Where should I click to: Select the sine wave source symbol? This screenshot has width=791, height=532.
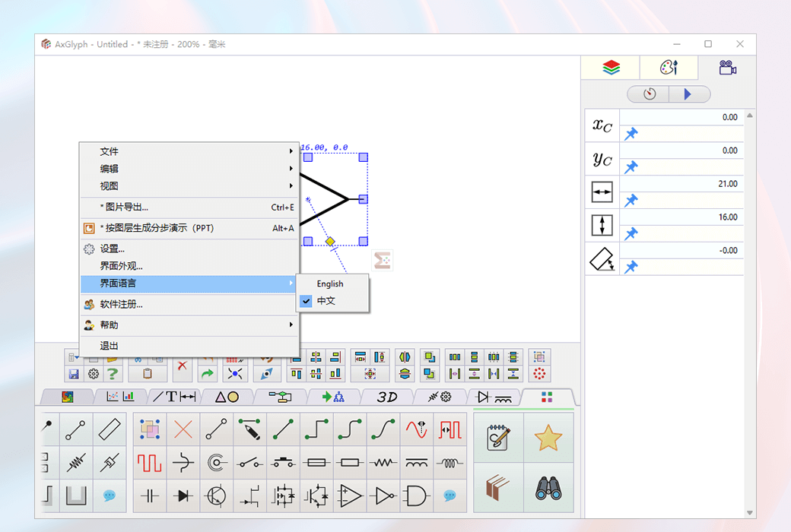pyautogui.click(x=417, y=428)
